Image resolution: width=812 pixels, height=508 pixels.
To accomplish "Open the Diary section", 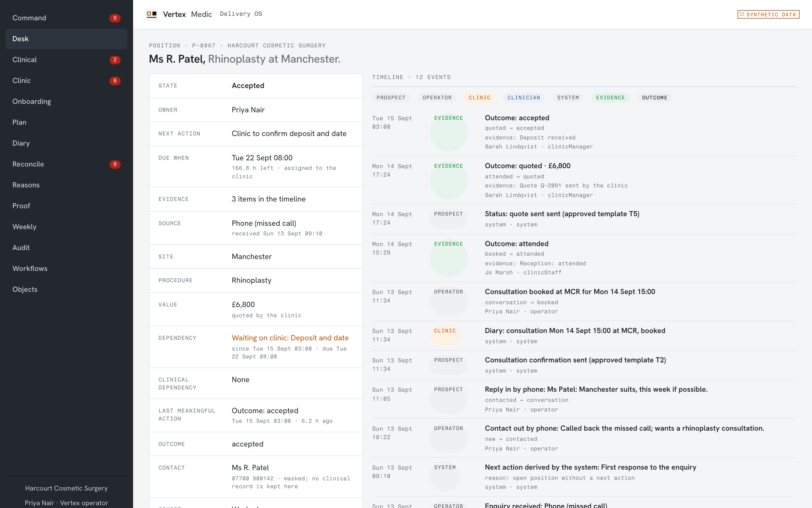I will 67,143.
